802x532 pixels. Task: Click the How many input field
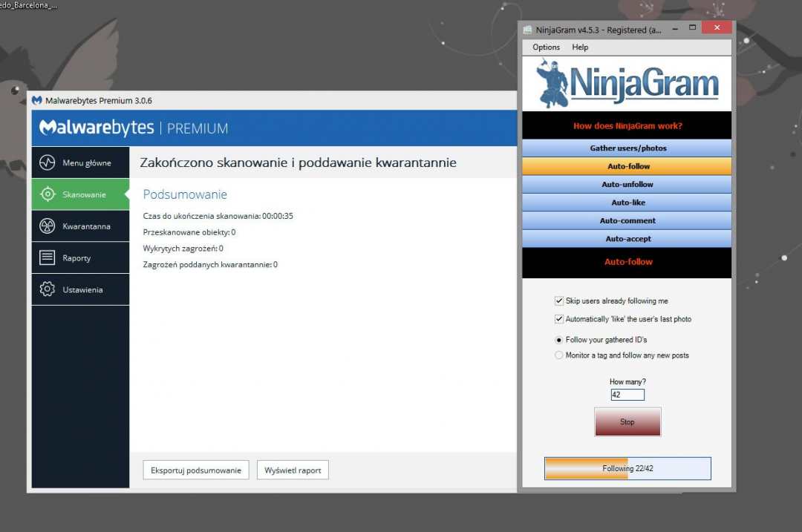[627, 395]
